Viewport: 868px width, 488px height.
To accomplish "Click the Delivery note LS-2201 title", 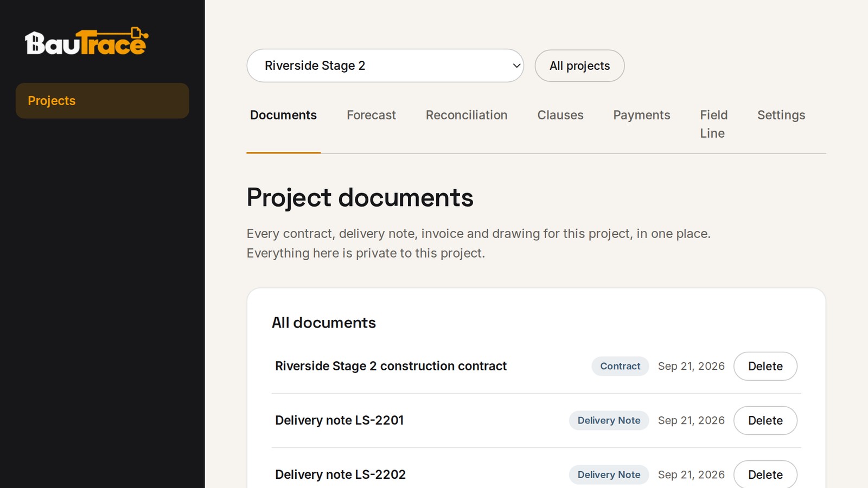I will 339,420.
